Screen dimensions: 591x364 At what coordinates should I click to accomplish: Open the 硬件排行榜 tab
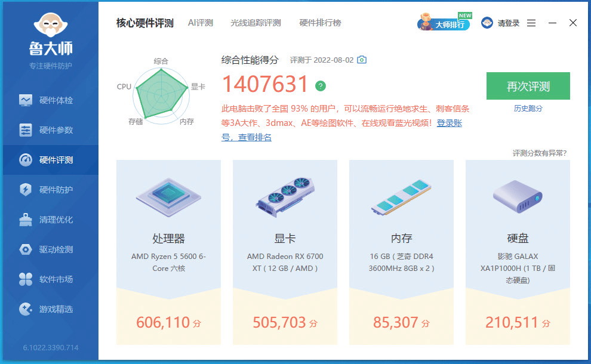tap(320, 23)
